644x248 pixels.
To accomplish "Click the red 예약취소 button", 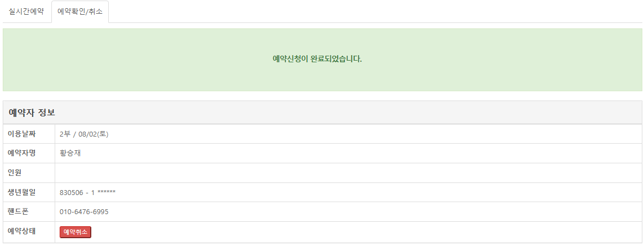I will click(75, 232).
